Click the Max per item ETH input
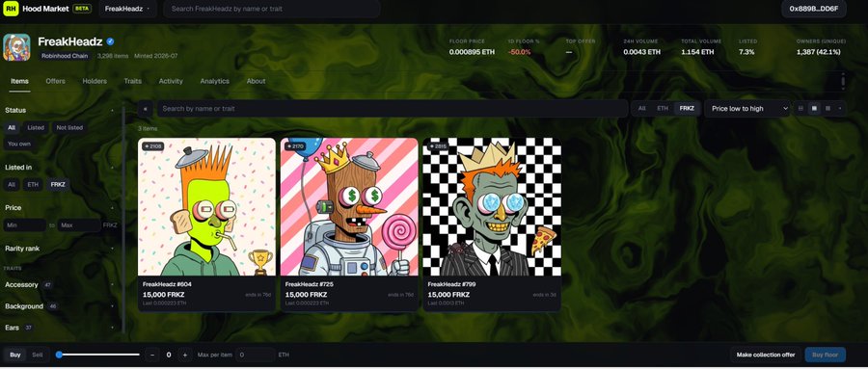 pos(256,355)
